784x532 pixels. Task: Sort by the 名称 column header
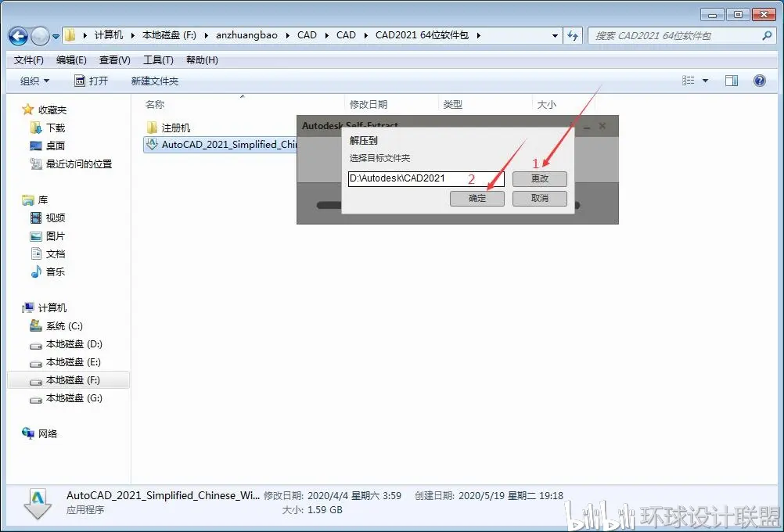154,105
